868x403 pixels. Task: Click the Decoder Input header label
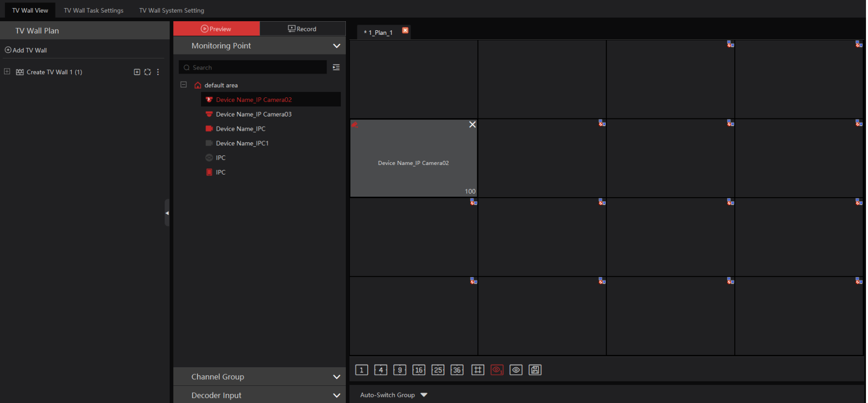pyautogui.click(x=216, y=395)
